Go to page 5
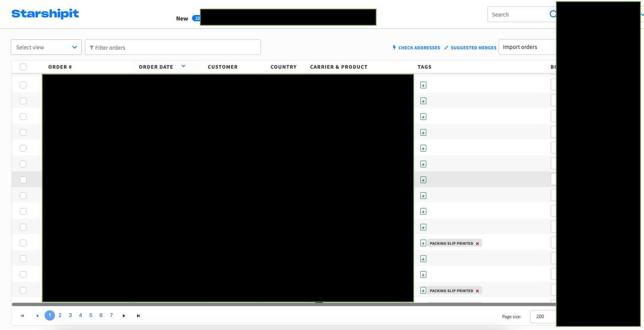Image resolution: width=644 pixels, height=330 pixels. click(91, 315)
